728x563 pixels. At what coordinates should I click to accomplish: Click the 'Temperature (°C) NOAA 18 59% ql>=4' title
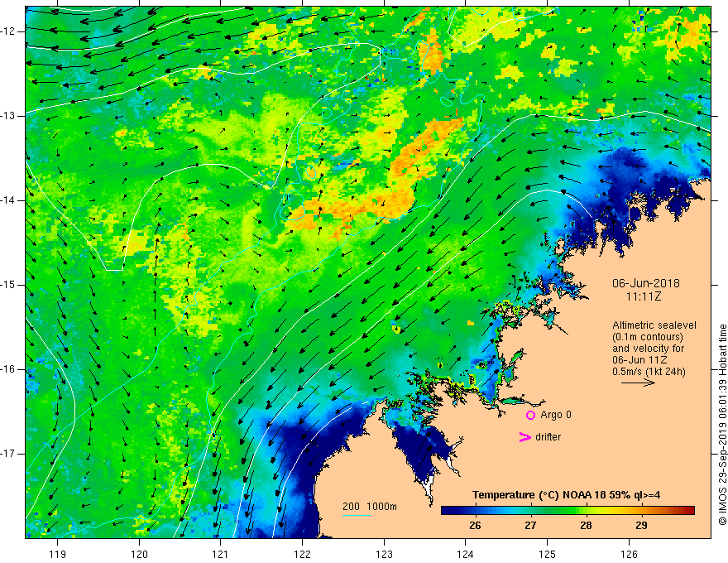(x=566, y=495)
